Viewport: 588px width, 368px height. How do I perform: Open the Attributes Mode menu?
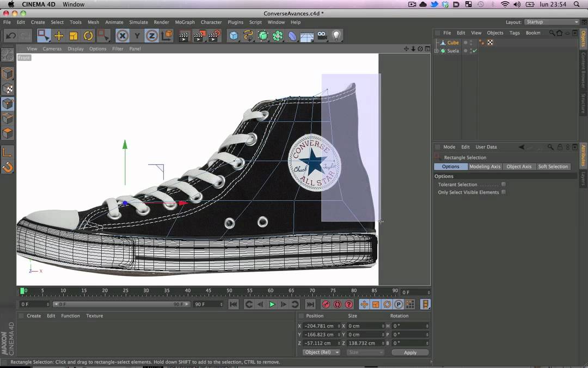click(449, 147)
